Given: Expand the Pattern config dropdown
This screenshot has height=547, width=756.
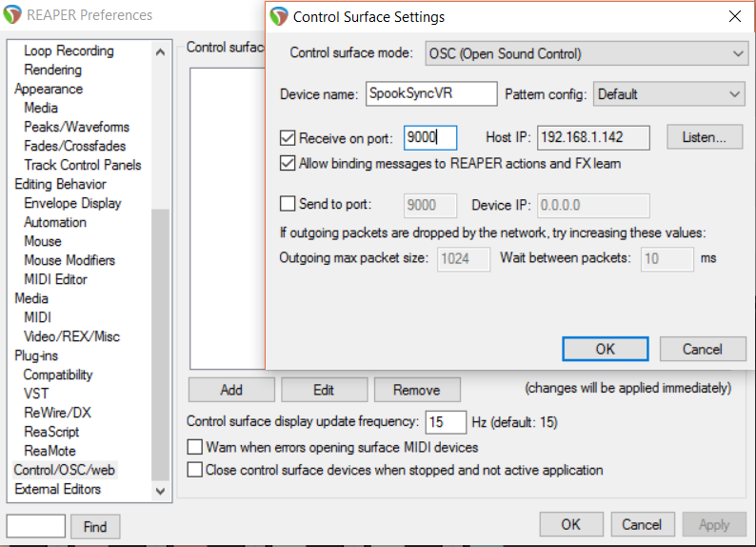Looking at the screenshot, I should point(668,94).
